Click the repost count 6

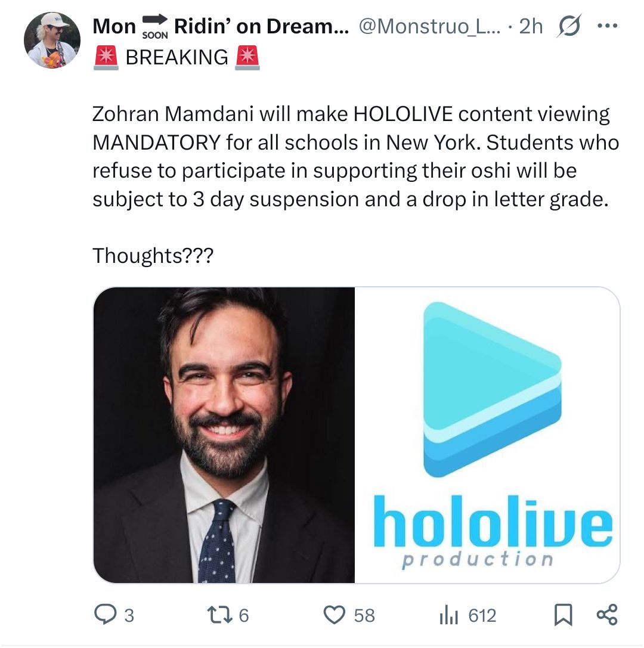[x=244, y=615]
